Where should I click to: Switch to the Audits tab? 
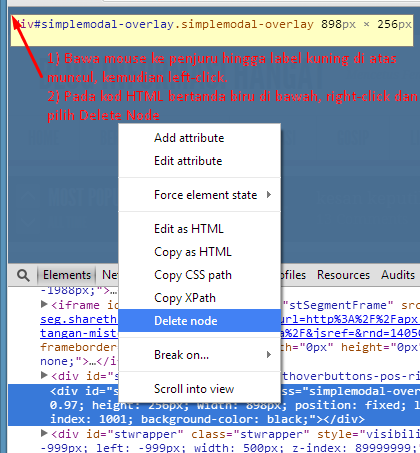click(x=398, y=275)
